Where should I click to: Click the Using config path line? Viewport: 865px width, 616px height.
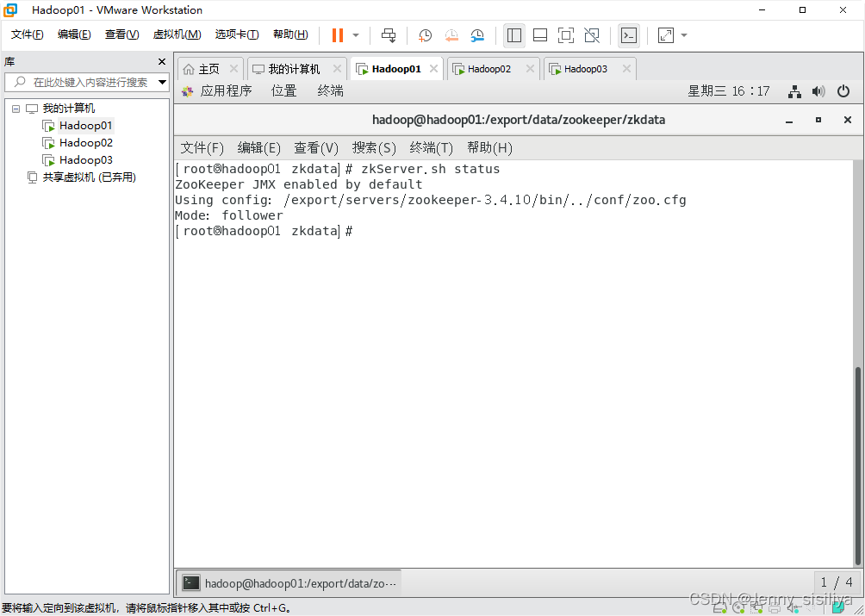click(x=430, y=200)
